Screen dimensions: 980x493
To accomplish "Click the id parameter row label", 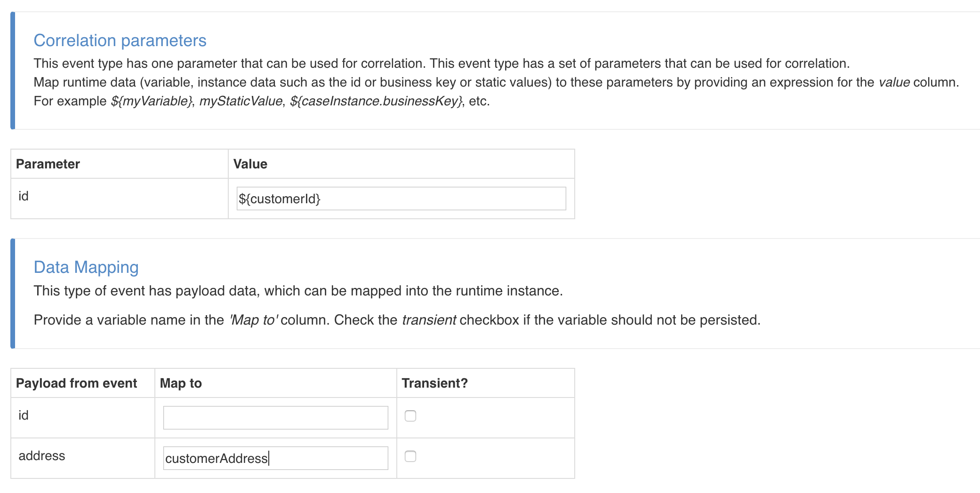I will click(23, 195).
